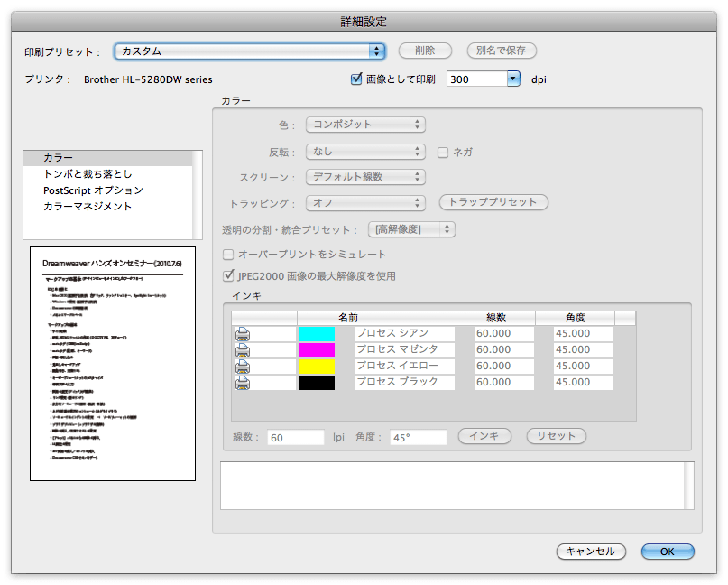This screenshot has height=585, width=728.
Task: Click the empty description text area
Action: click(x=456, y=486)
